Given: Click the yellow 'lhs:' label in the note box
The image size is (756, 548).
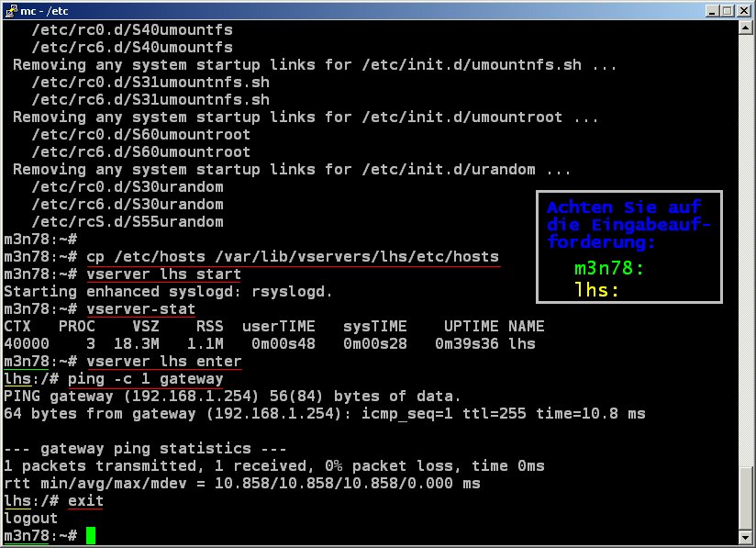Looking at the screenshot, I should (x=596, y=290).
